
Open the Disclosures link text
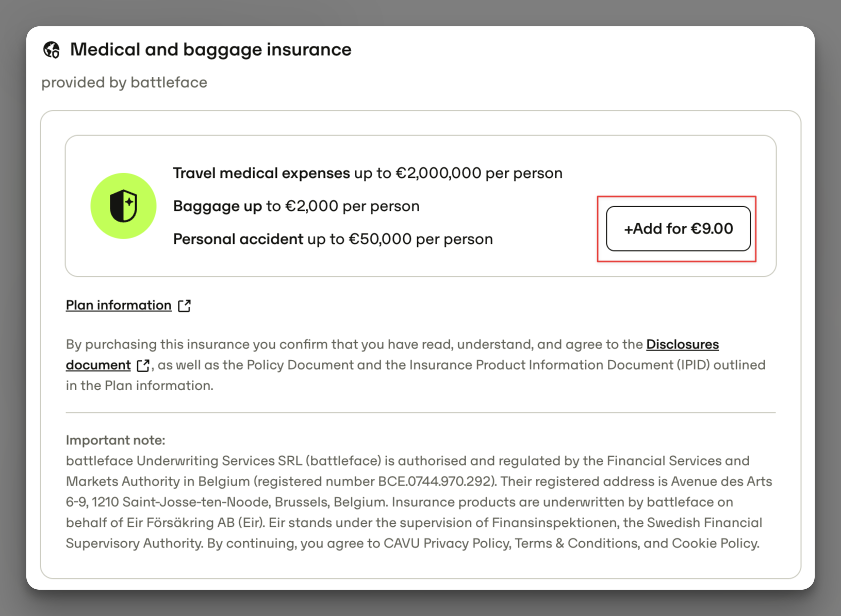682,344
